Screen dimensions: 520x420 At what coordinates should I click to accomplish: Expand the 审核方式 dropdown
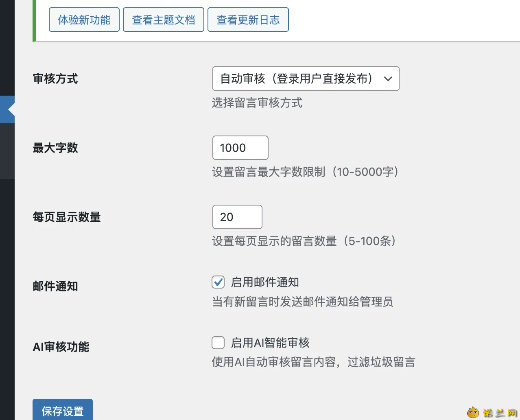click(x=306, y=79)
